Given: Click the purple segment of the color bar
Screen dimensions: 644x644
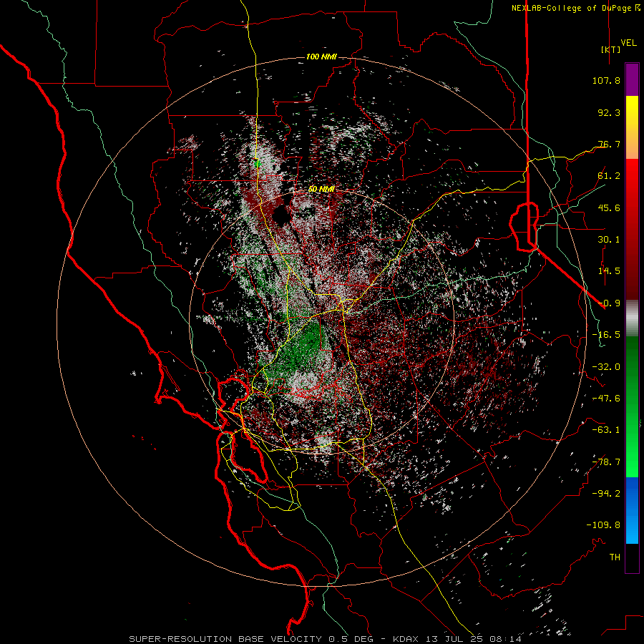Looking at the screenshot, I should (x=632, y=79).
